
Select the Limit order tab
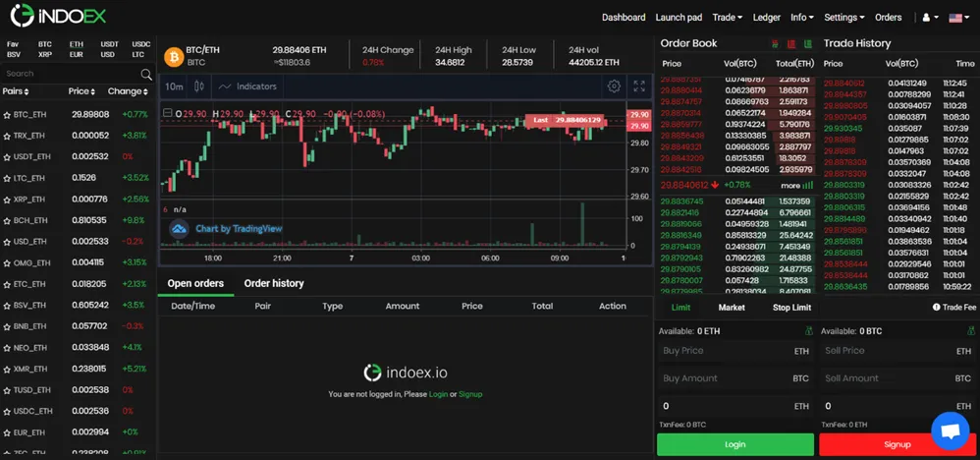click(681, 308)
